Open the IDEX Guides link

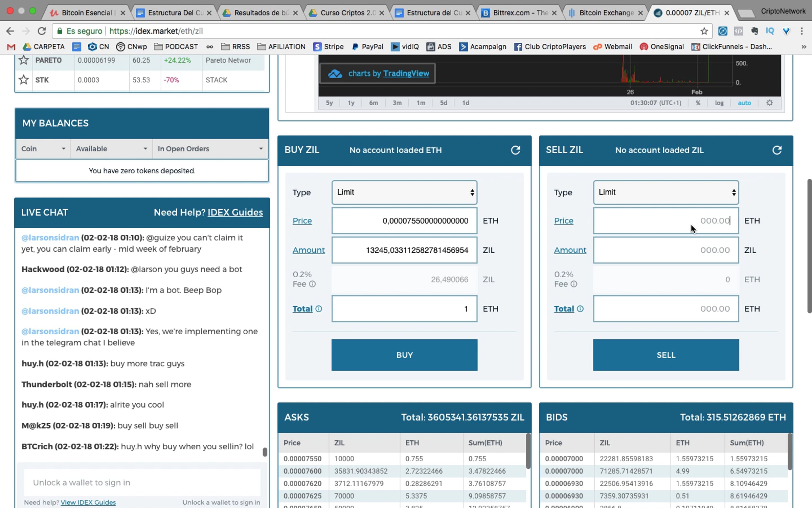click(235, 212)
